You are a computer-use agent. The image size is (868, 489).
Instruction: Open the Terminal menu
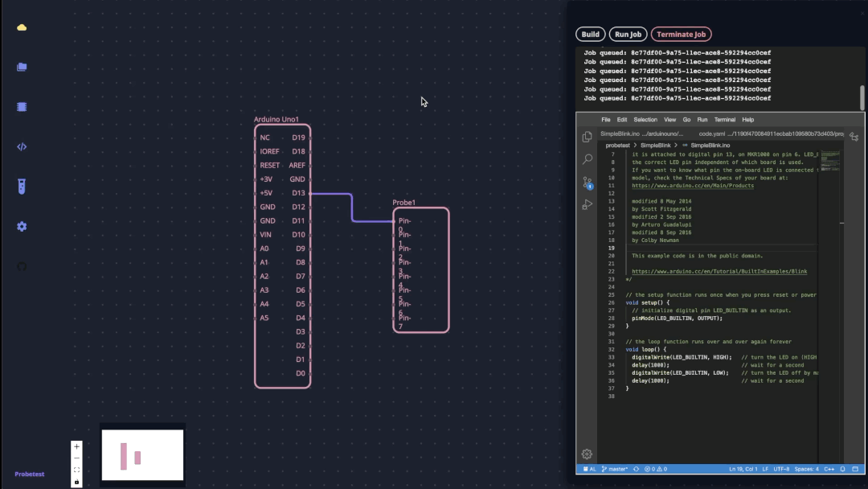[x=724, y=120]
